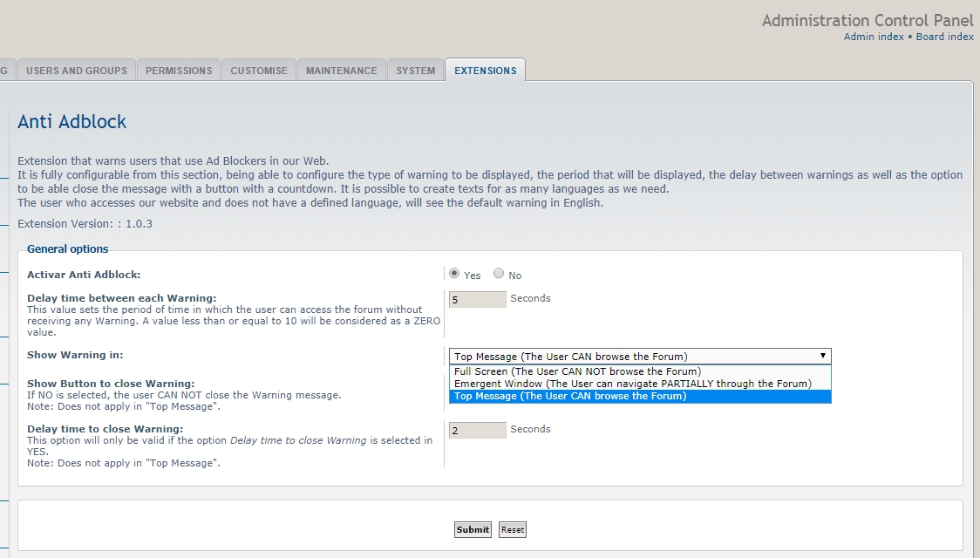Click the Administration Control Panel title
Image resolution: width=980 pixels, height=558 pixels.
tap(868, 20)
